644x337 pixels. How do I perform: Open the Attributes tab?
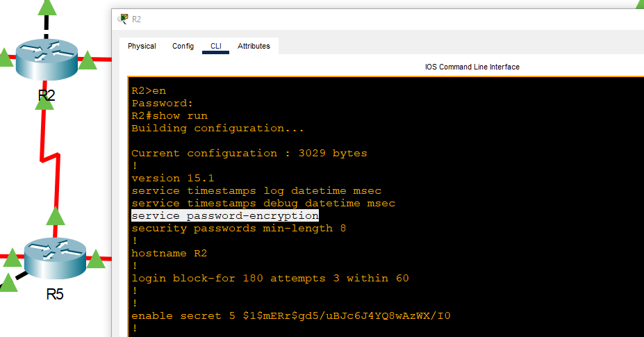tap(254, 47)
